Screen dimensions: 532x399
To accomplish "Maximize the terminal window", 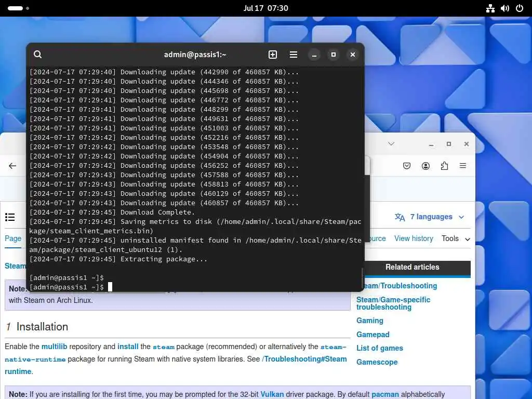I will 334,55.
